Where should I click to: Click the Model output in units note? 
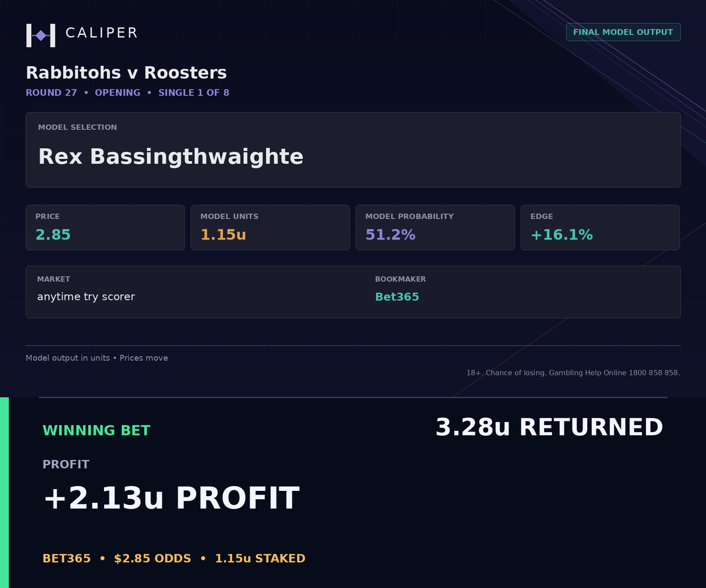[x=97, y=358]
